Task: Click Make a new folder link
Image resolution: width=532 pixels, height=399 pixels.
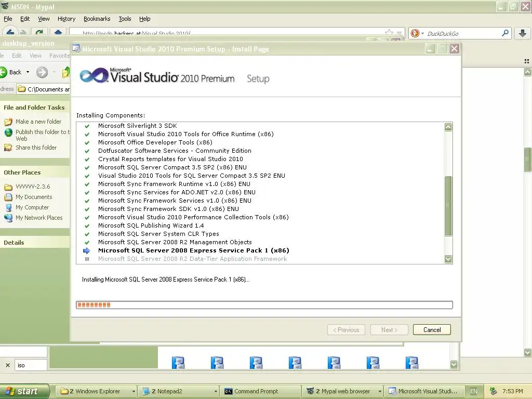Action: click(38, 122)
